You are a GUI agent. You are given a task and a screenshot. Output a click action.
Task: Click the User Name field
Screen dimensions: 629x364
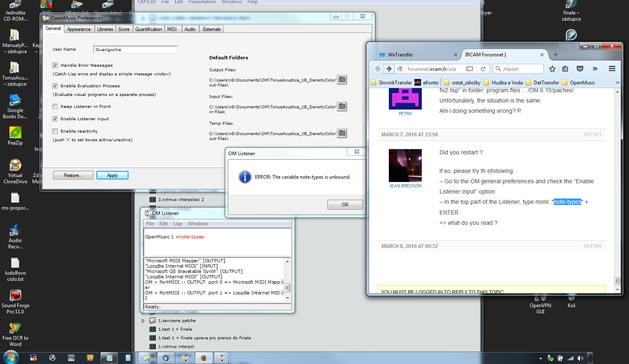click(136, 49)
